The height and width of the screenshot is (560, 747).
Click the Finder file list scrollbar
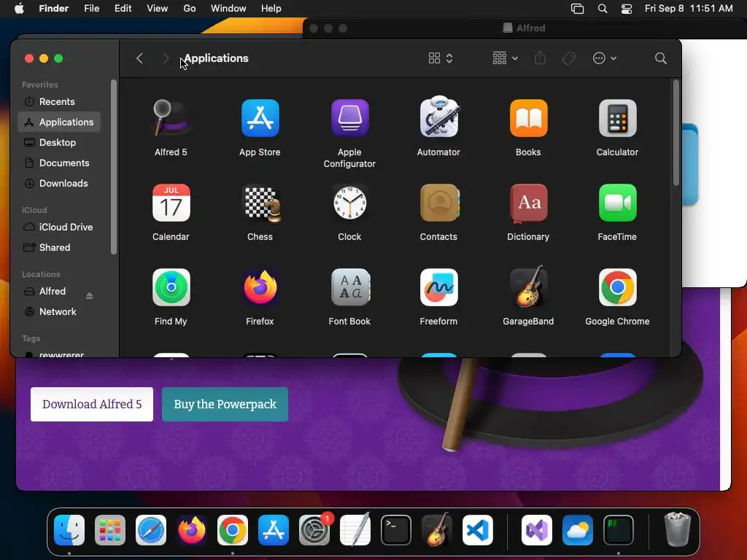click(x=676, y=133)
